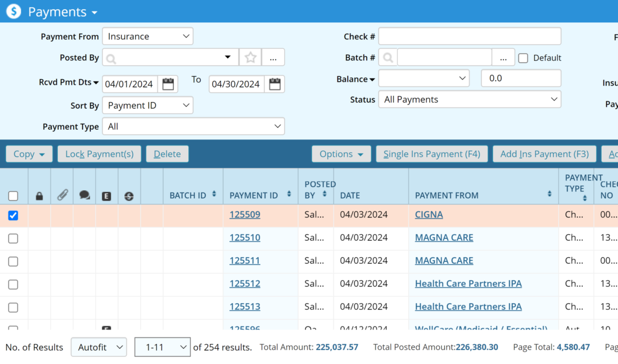
Task: Click the Lock Payment(s) button
Action: (x=100, y=154)
